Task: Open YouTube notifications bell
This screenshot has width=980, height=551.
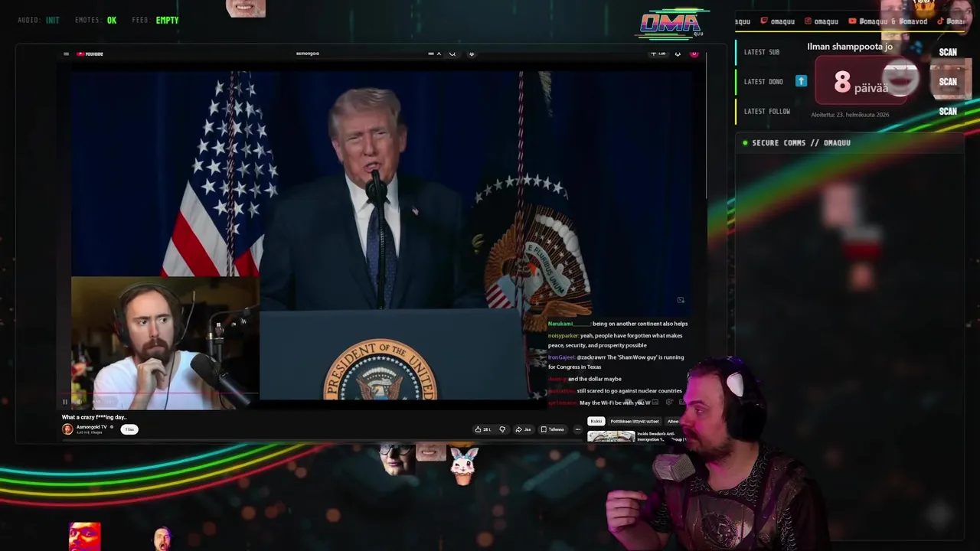Action: [x=678, y=54]
